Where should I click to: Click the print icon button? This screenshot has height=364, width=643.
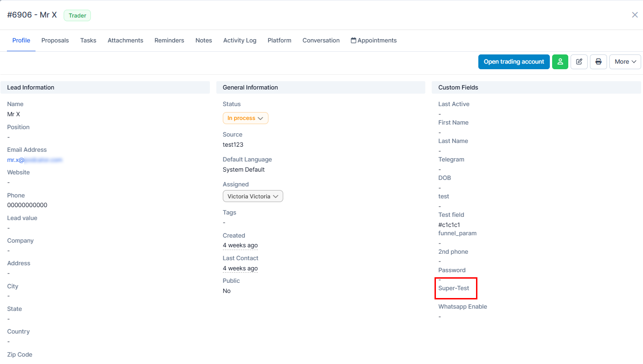598,62
